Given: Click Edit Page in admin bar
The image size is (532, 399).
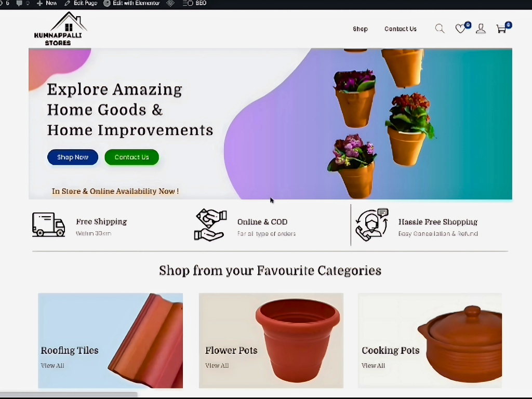Looking at the screenshot, I should coord(81,3).
